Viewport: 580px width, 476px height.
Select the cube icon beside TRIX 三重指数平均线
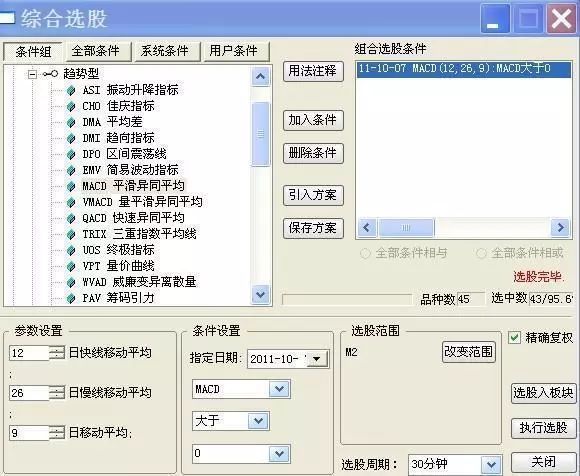pyautogui.click(x=71, y=234)
